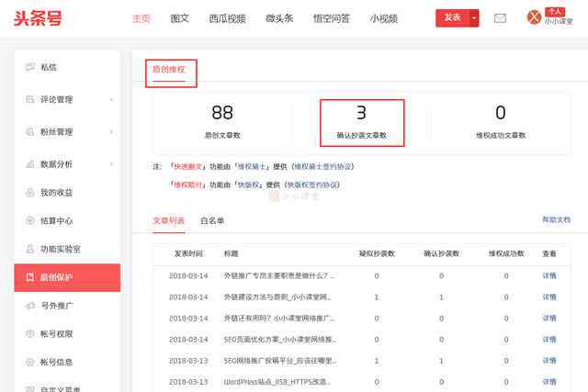The width and height of the screenshot is (588, 392).
Task: Click the 功能实验室 flask icon
Action: click(x=30, y=249)
